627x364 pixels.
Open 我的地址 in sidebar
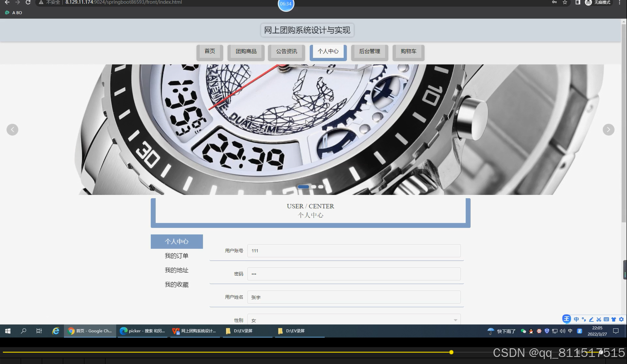pyautogui.click(x=177, y=270)
